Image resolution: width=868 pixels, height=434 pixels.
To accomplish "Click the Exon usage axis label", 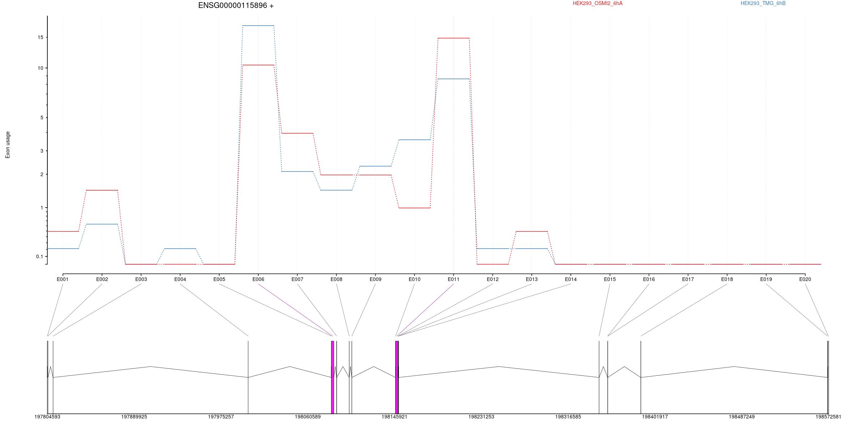I will (x=8, y=145).
